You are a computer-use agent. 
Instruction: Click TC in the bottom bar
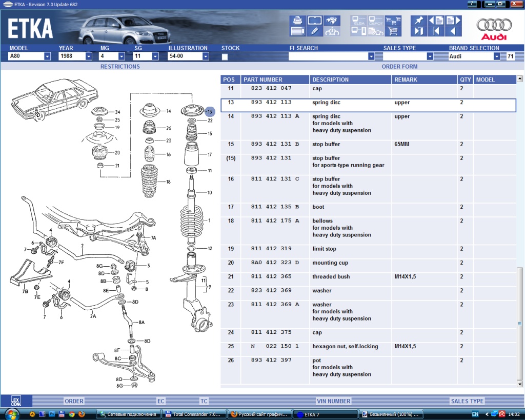[204, 401]
